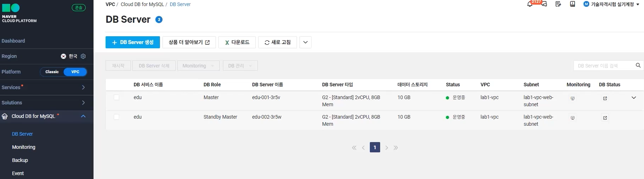Open the chat message icon next to bell
Screen dimensions: 644x179
tap(544, 4)
